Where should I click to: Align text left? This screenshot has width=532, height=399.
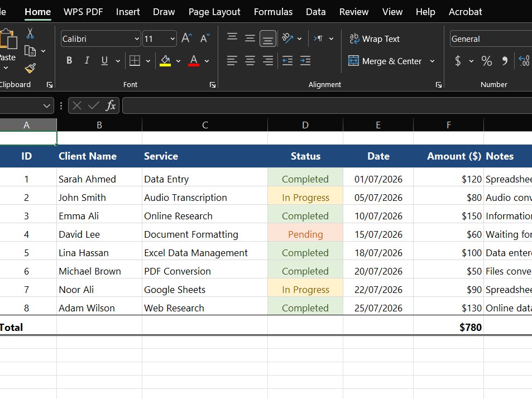(232, 61)
